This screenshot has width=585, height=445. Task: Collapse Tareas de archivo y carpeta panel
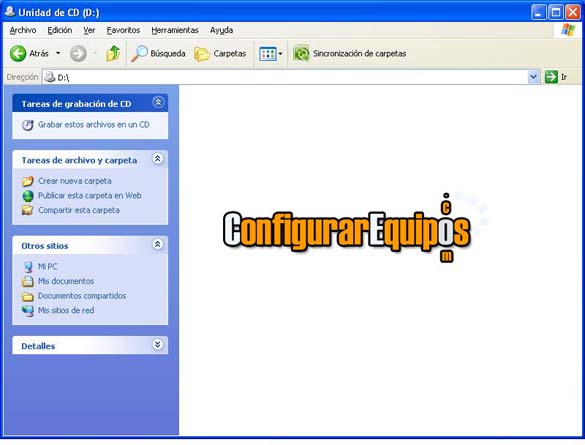tap(158, 159)
